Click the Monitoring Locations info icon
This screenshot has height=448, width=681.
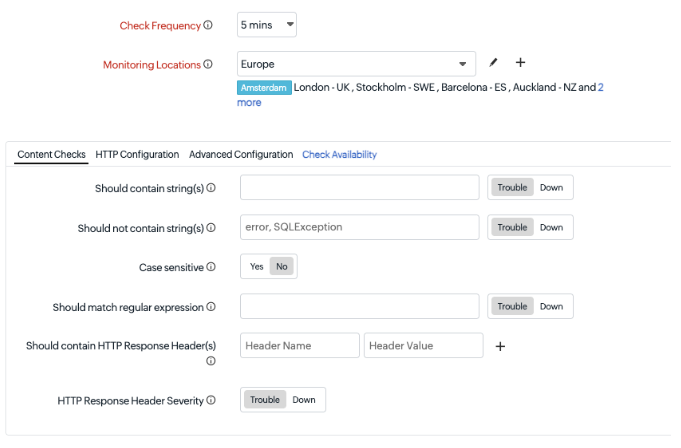(208, 64)
